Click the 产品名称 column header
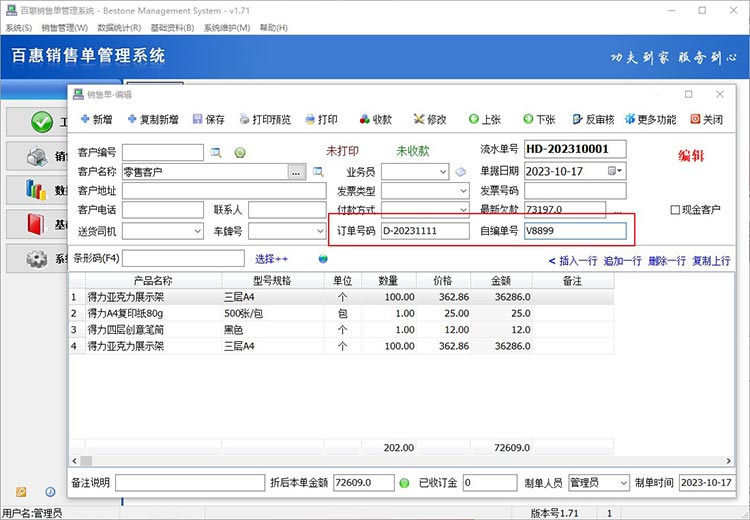750x520 pixels. pyautogui.click(x=153, y=281)
